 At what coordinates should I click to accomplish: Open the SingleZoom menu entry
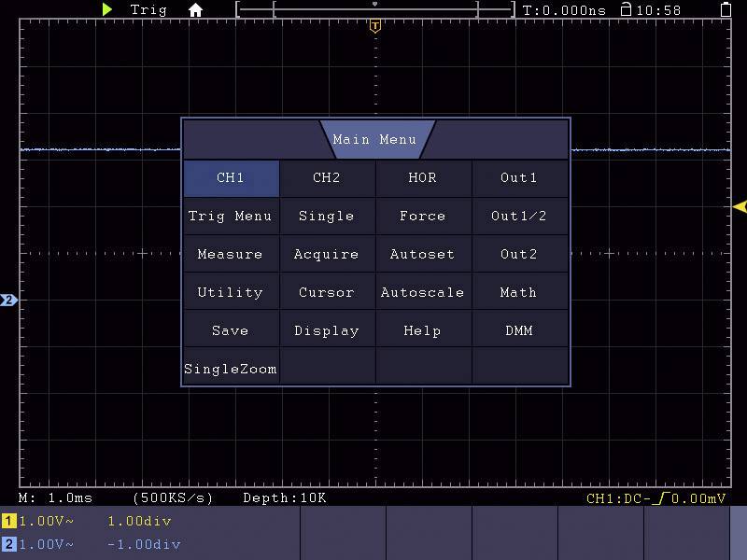tap(231, 368)
